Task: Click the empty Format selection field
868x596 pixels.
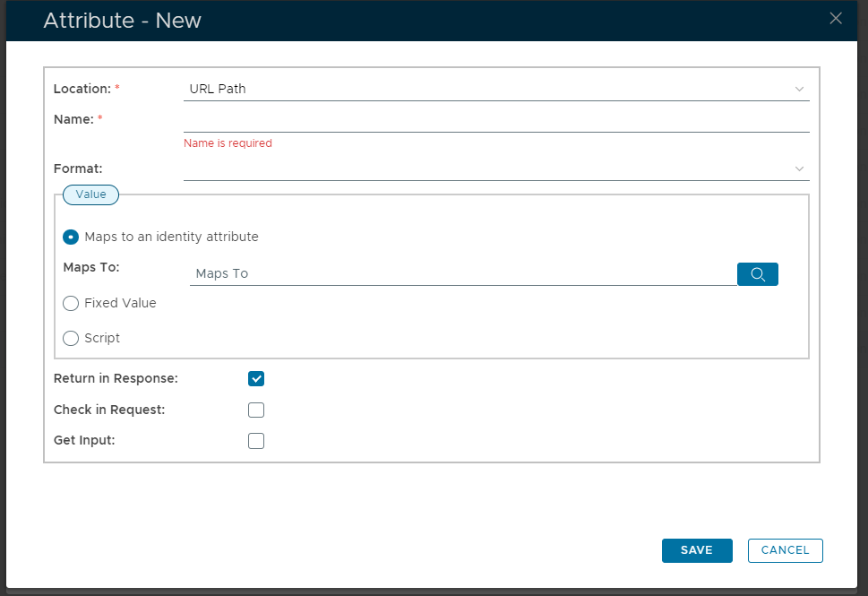Action: 484,168
